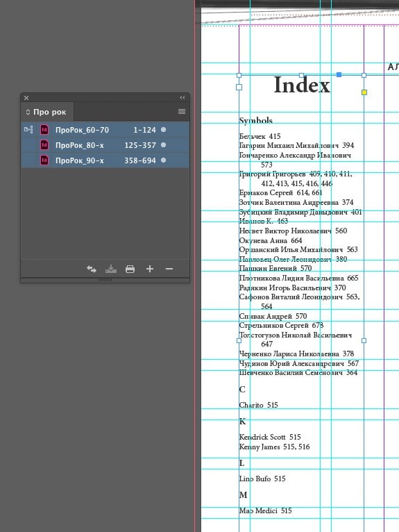Click the panel resize grip at bottom
The height and width of the screenshot is (532, 399).
105,280
